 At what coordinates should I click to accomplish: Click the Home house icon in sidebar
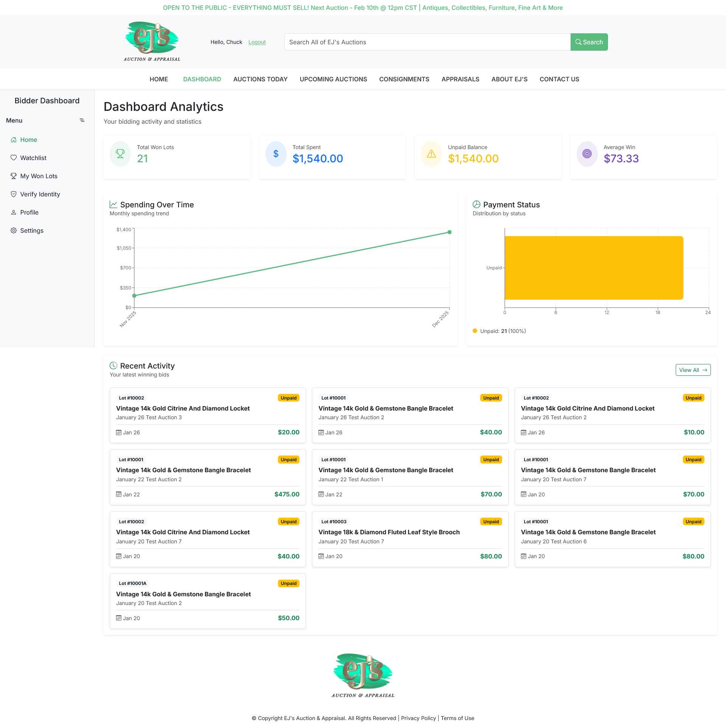[14, 140]
